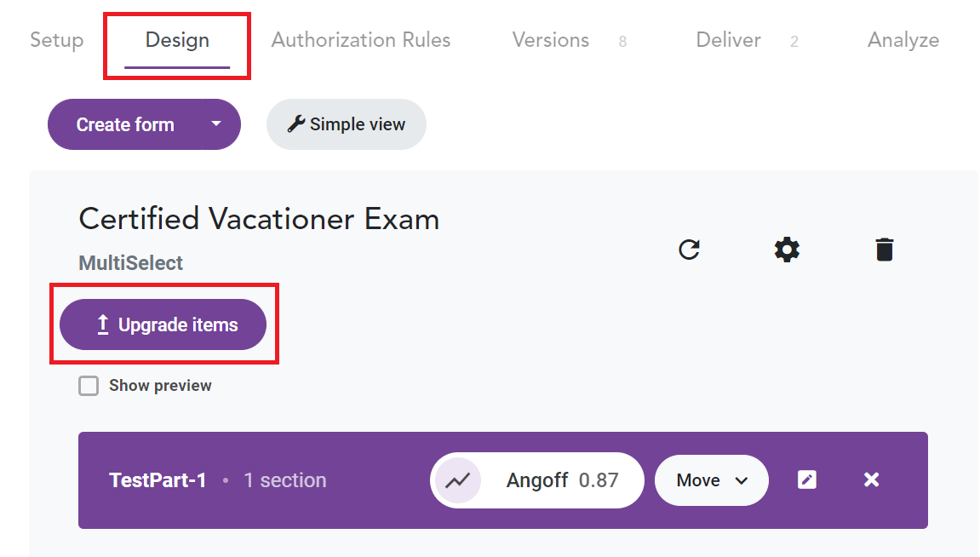Click the refresh icon beside the exam title

689,250
